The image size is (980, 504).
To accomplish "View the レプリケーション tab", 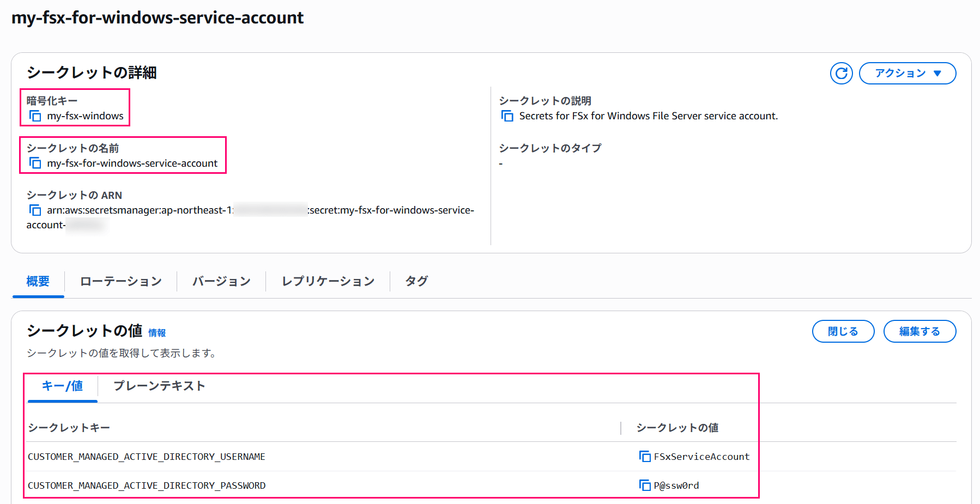I will [x=327, y=281].
